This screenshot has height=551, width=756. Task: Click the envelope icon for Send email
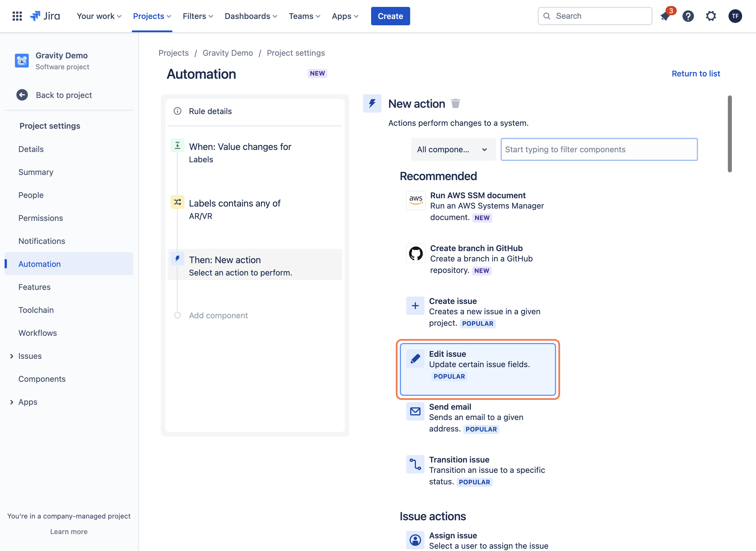(415, 411)
